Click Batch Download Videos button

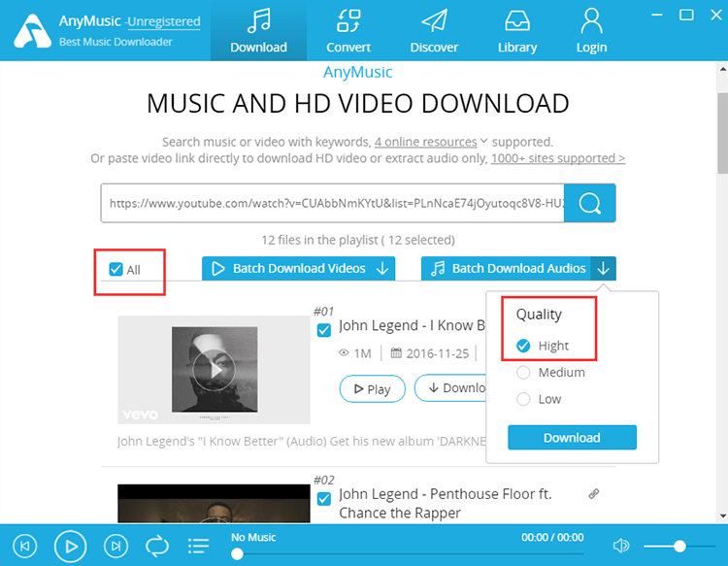pos(288,268)
